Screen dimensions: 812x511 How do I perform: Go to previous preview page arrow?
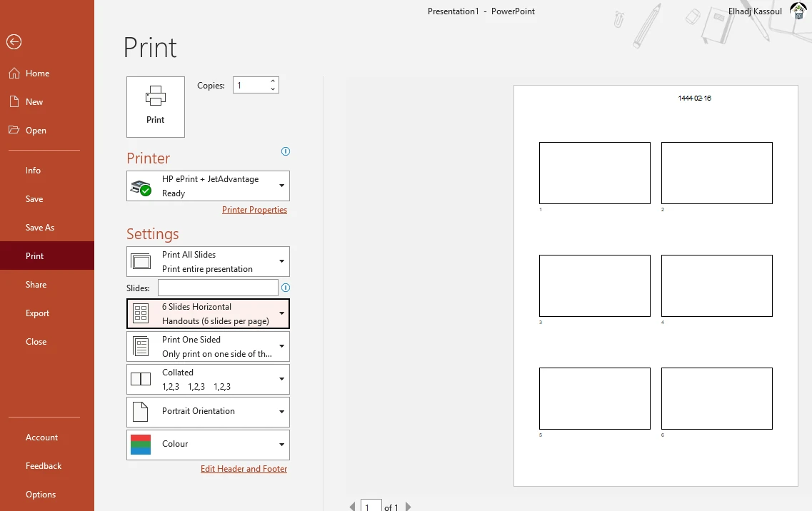[x=352, y=506]
